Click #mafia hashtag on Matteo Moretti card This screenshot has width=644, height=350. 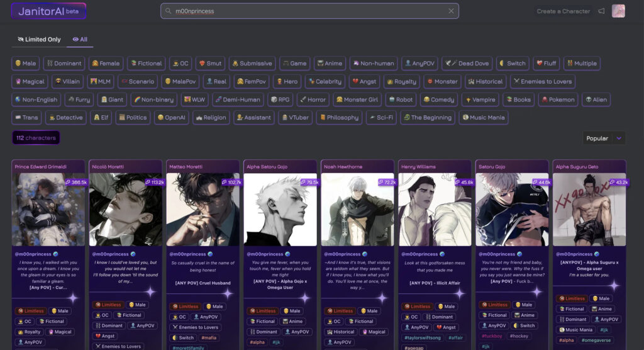209,337
